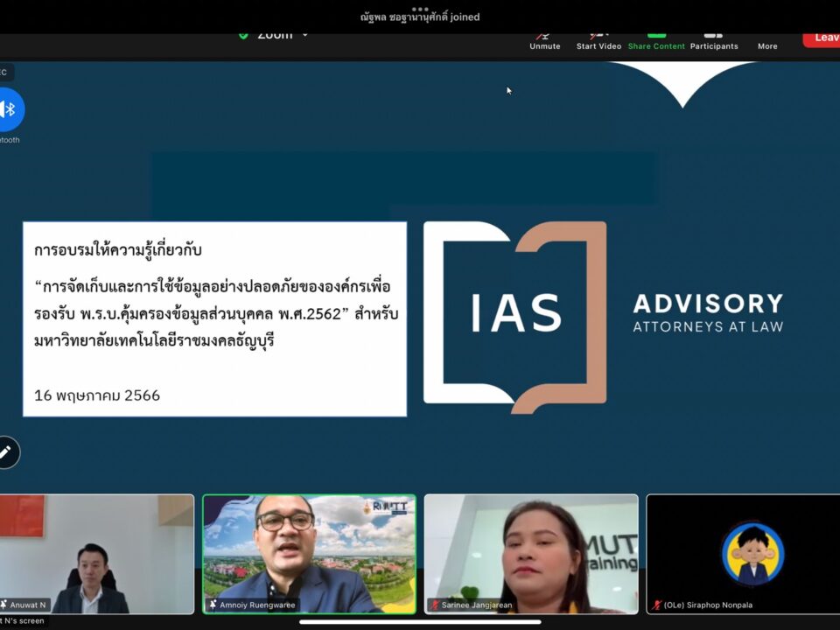
Task: Select Anuwat N's video thumbnail
Action: coord(96,554)
